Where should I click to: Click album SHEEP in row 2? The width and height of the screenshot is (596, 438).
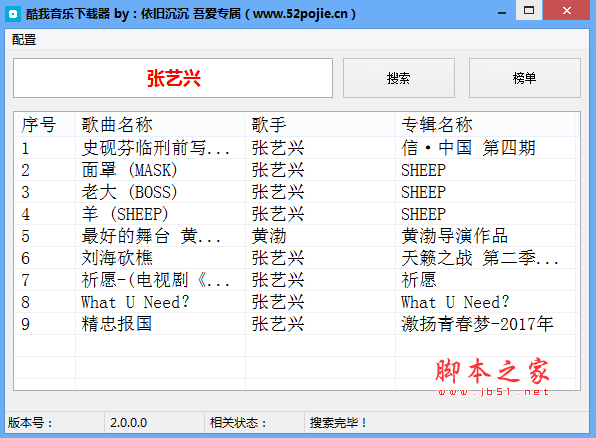pos(423,170)
